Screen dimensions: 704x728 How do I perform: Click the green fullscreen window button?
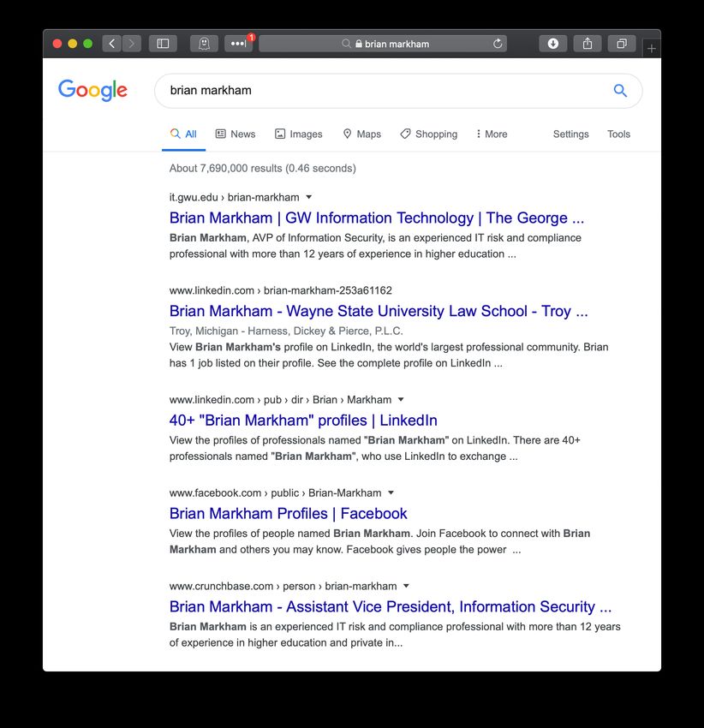[x=87, y=44]
